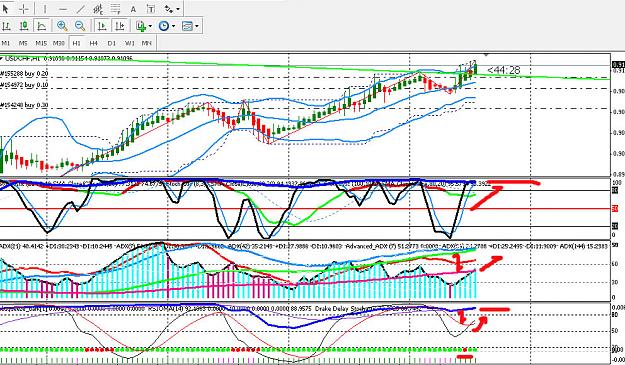Viewport: 625px width, 365px height.
Task: Click the clock periods icon
Action: (x=163, y=26)
